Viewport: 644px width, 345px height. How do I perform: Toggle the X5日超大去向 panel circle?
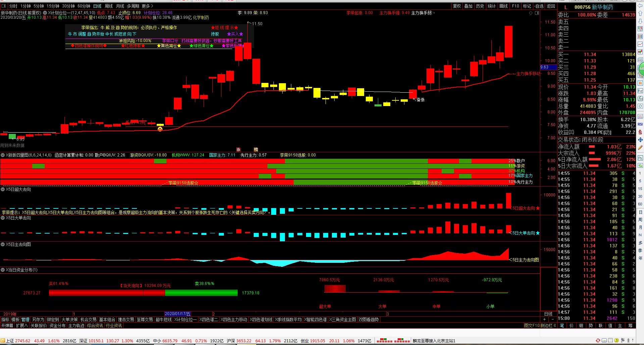[3, 189]
